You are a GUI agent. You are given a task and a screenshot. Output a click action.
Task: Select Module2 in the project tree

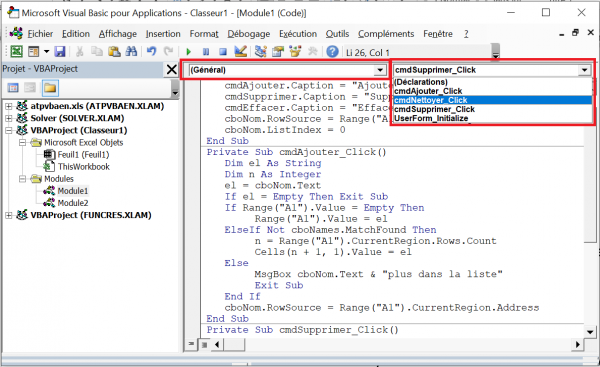(73, 203)
